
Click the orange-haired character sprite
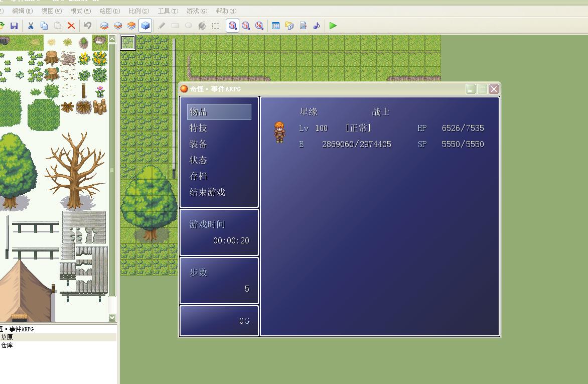pos(279,132)
